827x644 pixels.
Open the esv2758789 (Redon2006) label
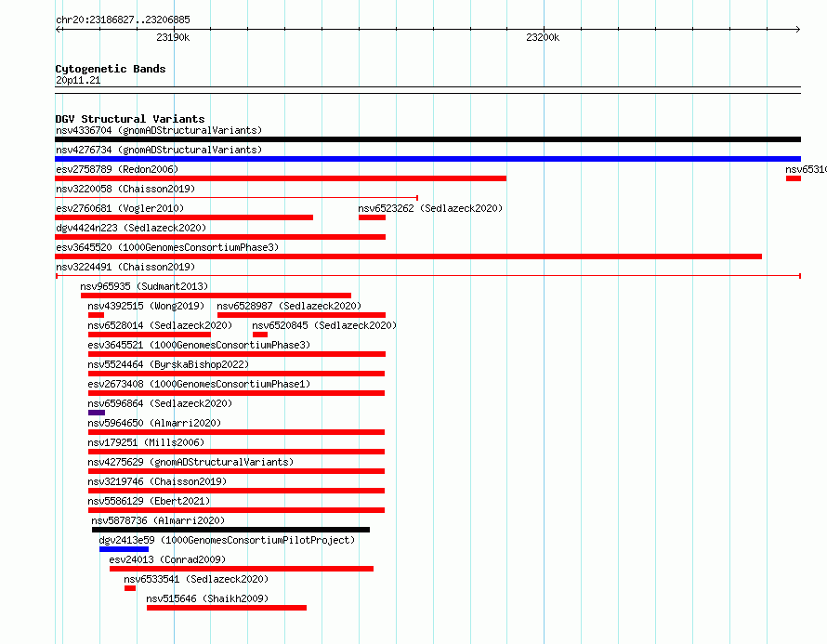(x=117, y=169)
